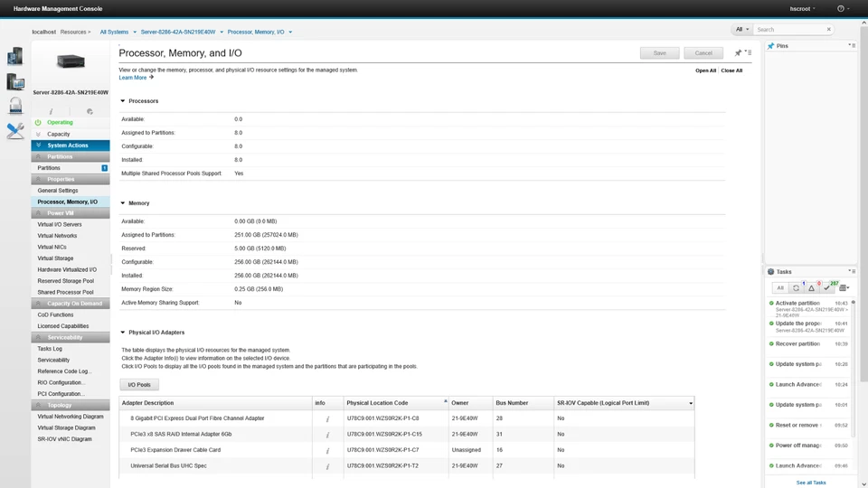Open Virtual I/O Servers in sidebar
This screenshot has height=488, width=868.
pyautogui.click(x=60, y=224)
